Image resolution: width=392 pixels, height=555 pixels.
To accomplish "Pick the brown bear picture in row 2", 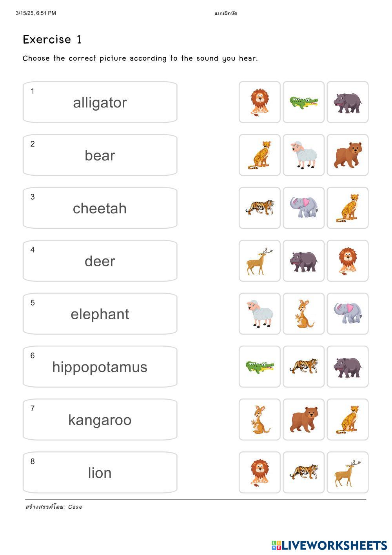I will tap(348, 155).
